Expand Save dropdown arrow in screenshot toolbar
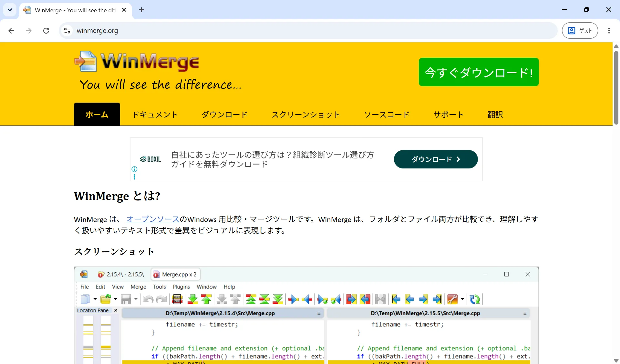620x364 pixels. 136,299
